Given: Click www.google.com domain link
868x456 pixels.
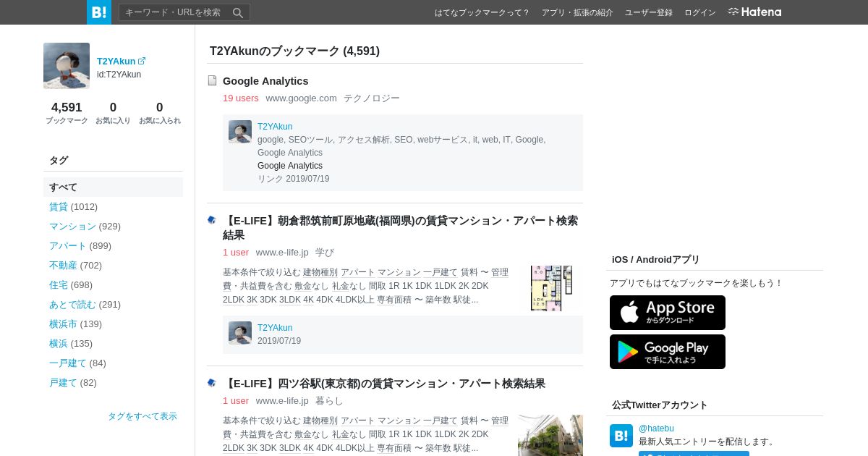Looking at the screenshot, I should [301, 98].
